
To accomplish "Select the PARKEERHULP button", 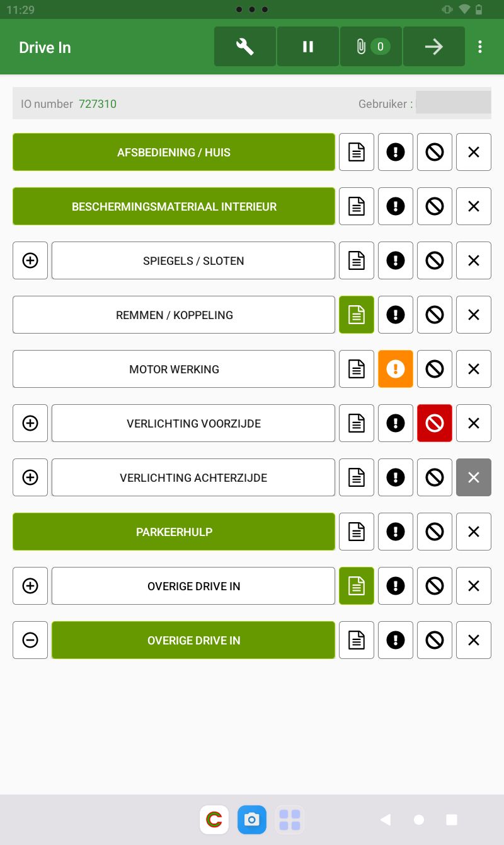I will point(174,532).
